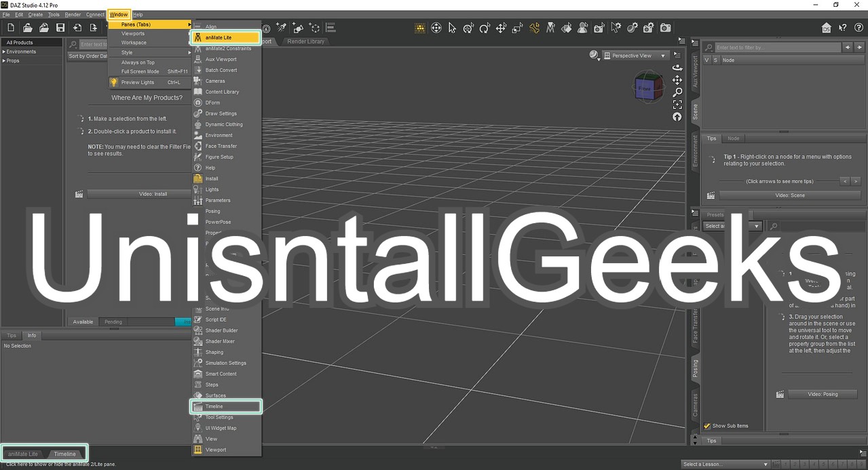
Task: Click the DS home icon in top-right
Action: pos(826,28)
